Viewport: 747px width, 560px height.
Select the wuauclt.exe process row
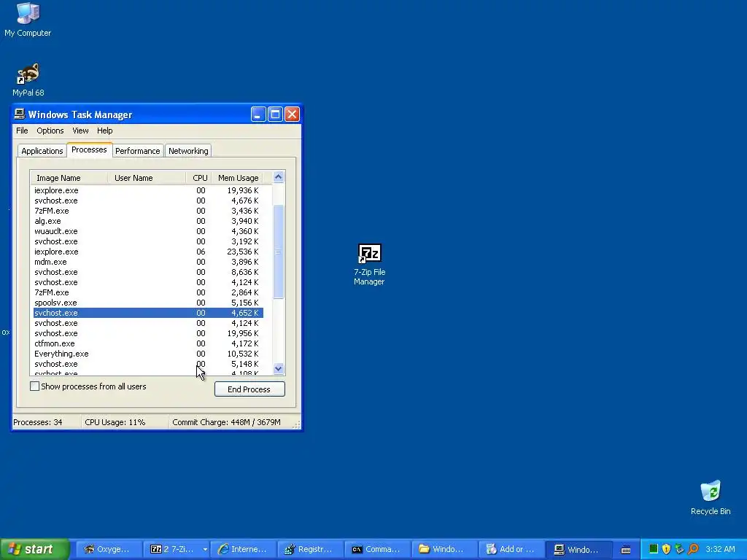[148, 231]
